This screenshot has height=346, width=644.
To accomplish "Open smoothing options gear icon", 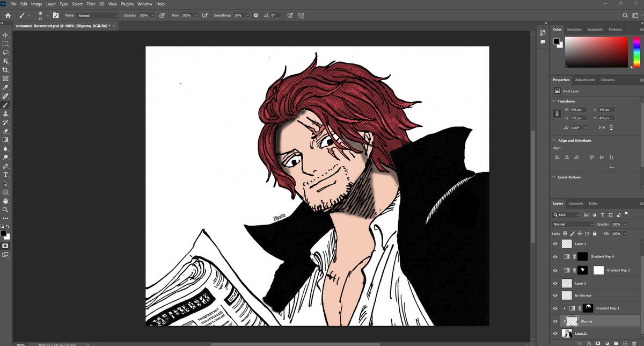I will tap(256, 16).
